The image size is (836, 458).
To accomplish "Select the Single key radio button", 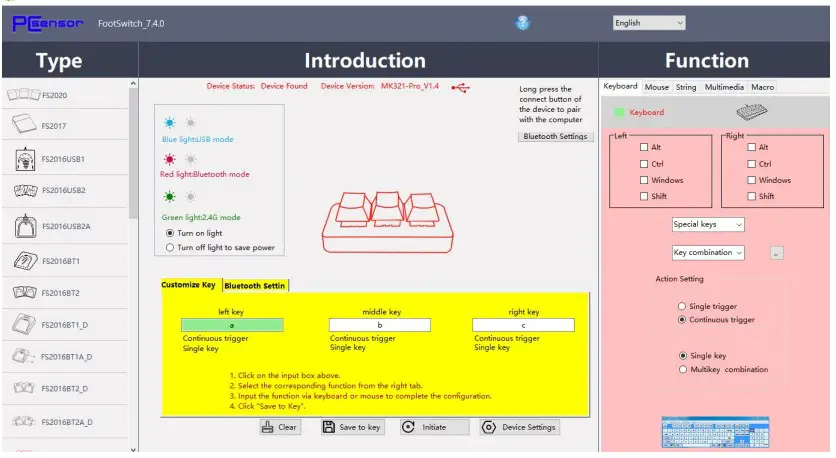I will [x=682, y=355].
